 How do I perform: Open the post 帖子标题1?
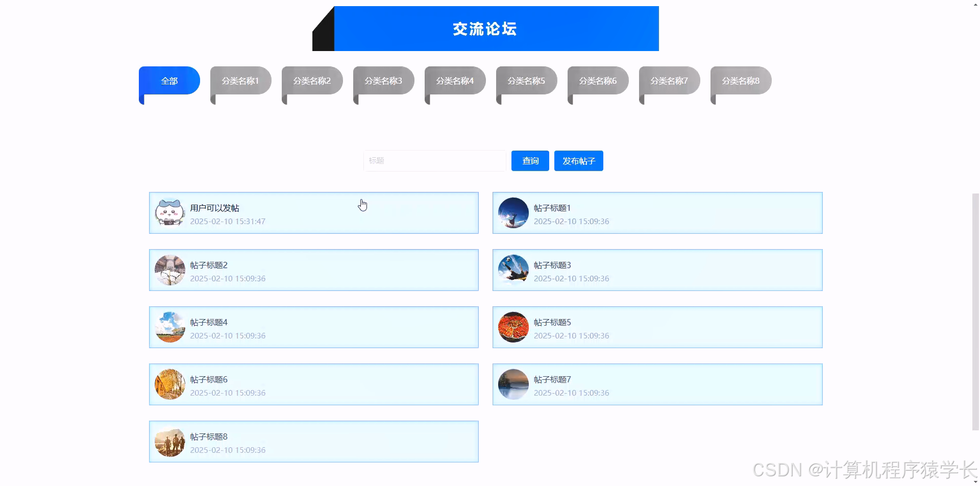pyautogui.click(x=657, y=213)
